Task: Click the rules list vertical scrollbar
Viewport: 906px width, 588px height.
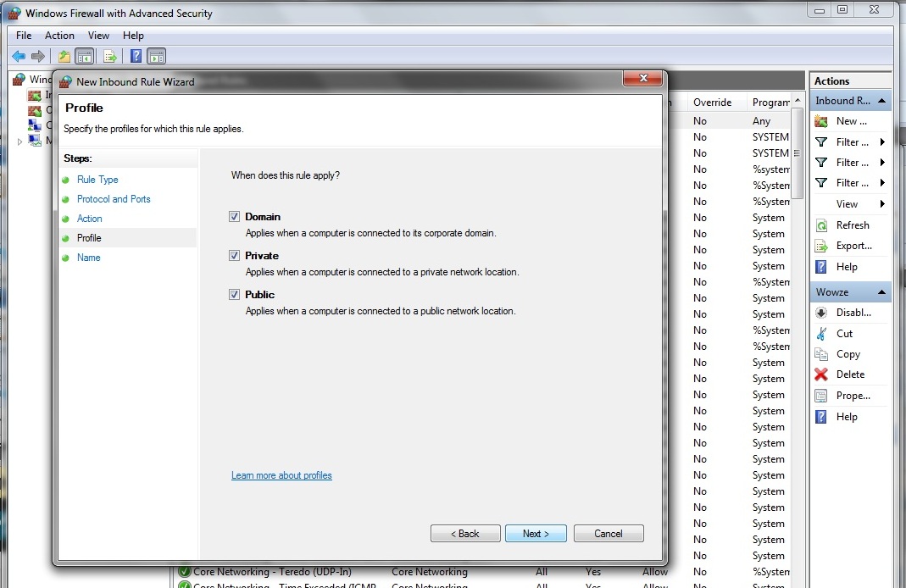Action: click(x=797, y=339)
